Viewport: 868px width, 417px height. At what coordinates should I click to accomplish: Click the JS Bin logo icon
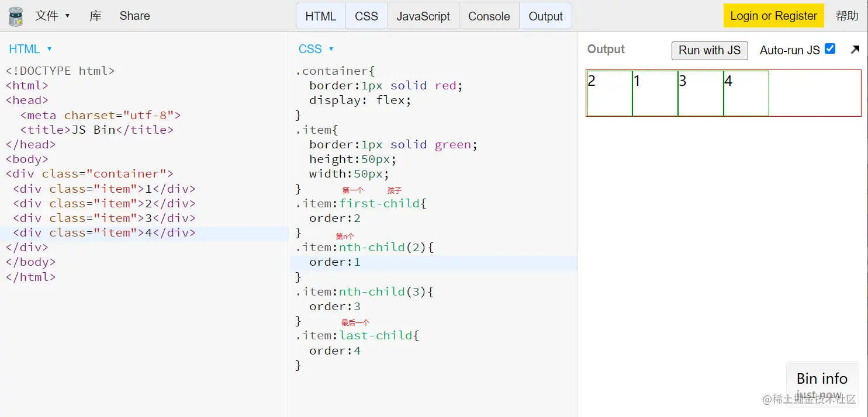point(15,16)
